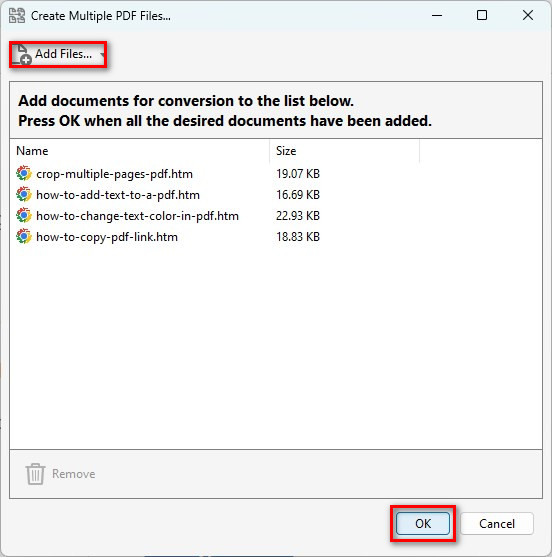Select crop-multiple-pages-pdf.htm file name
The height and width of the screenshot is (557, 552).
pos(114,174)
